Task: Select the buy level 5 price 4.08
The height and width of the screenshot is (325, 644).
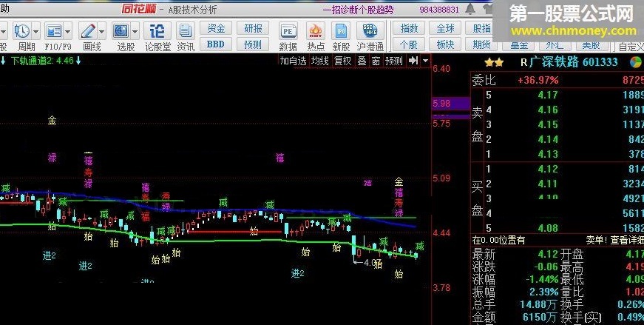Action: click(548, 228)
